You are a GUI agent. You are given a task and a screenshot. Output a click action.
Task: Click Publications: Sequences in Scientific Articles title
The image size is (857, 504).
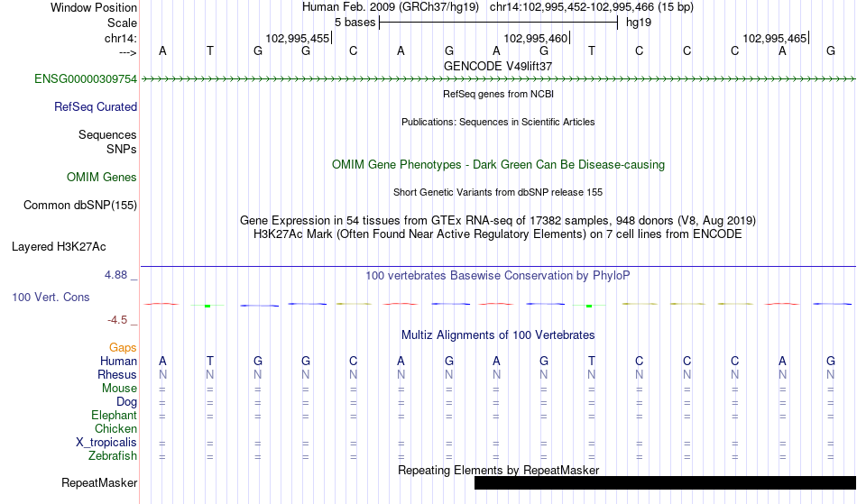coord(498,122)
